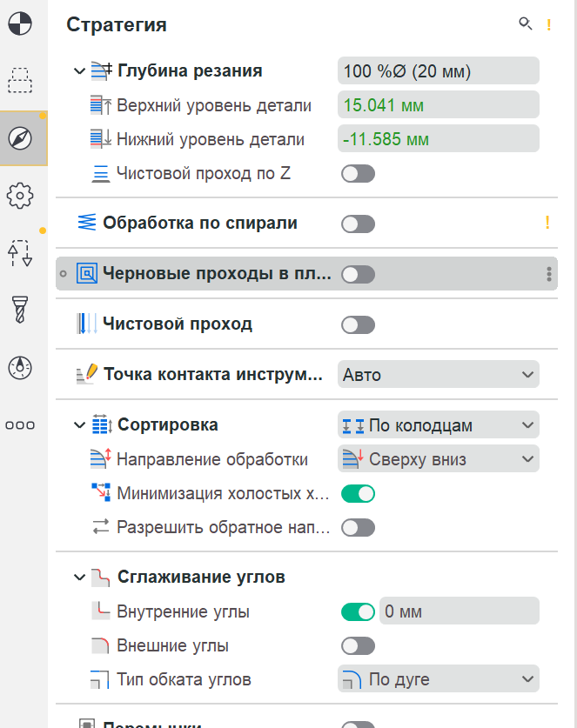Click the Внутренние углы icon

pos(101,611)
